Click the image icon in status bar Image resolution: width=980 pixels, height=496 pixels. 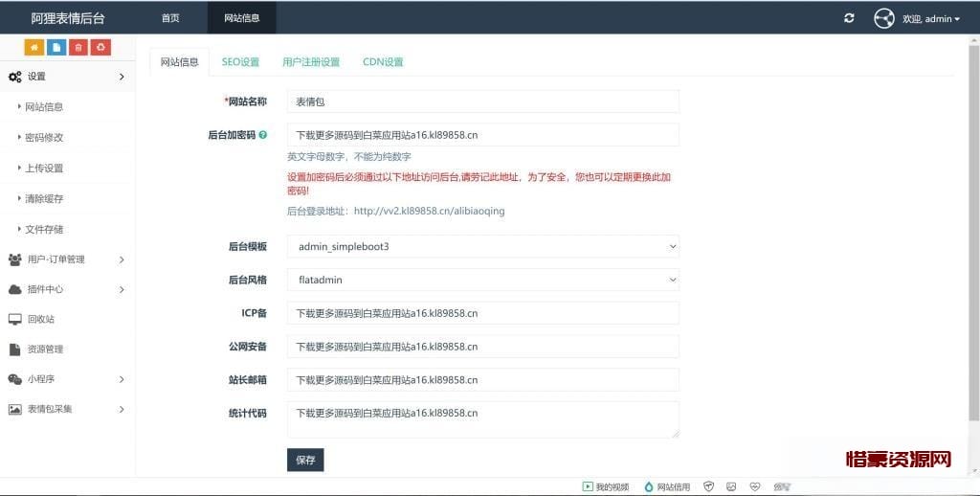tap(731, 486)
